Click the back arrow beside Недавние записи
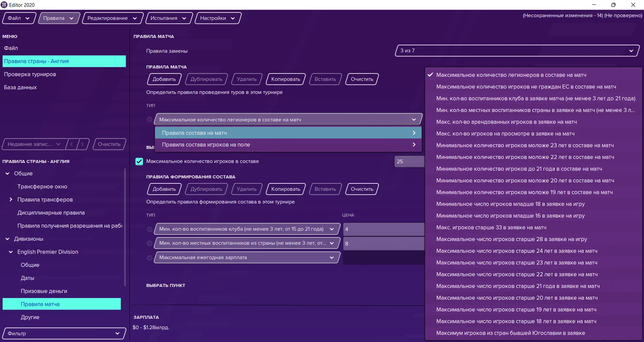Image resolution: width=644 pixels, height=342 pixels. point(72,144)
